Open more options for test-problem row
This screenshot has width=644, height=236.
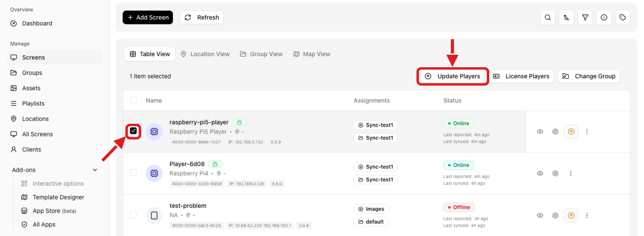[x=587, y=216]
